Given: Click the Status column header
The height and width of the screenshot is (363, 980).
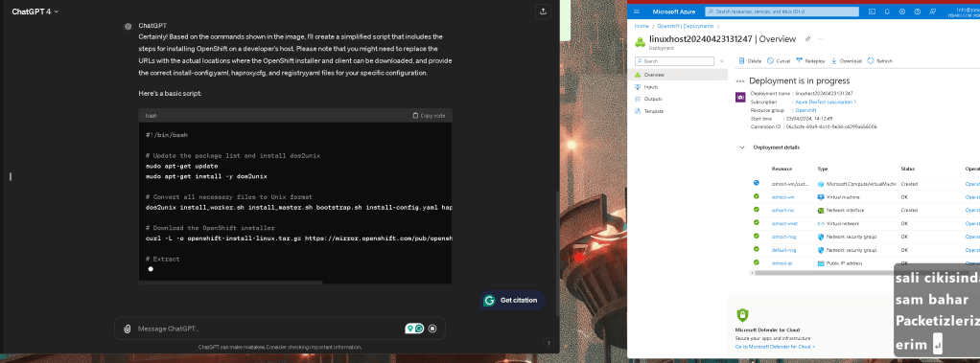Looking at the screenshot, I should tap(907, 169).
